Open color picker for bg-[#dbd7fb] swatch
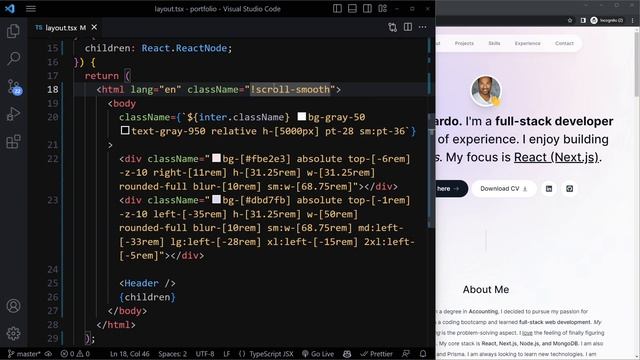Viewport: 640px width, 360px height. 216,200
